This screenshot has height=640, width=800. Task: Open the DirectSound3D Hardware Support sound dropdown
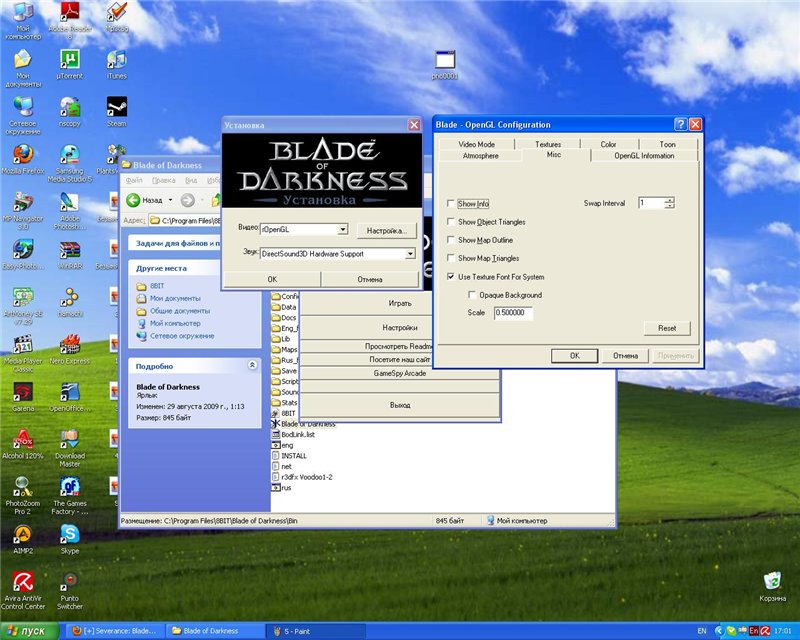coord(408,253)
